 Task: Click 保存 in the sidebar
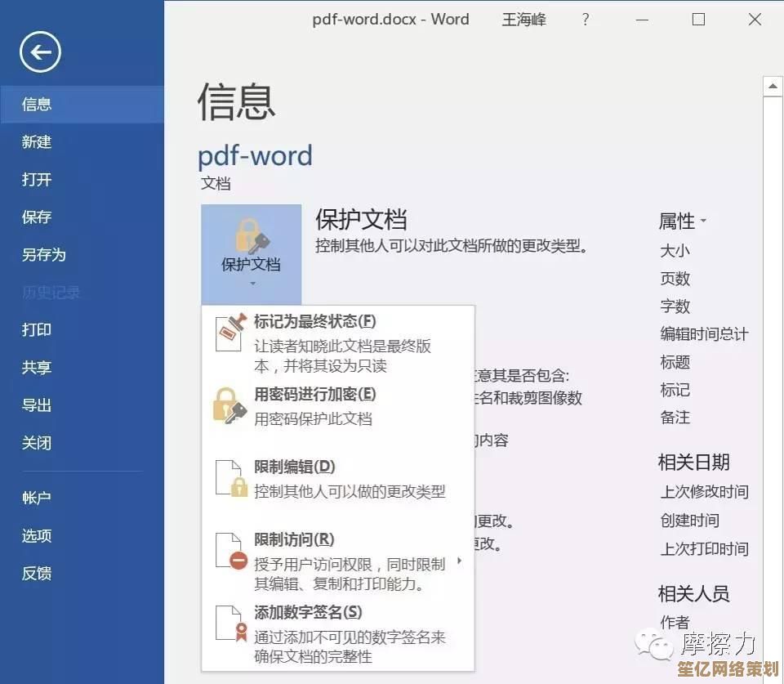coord(82,217)
